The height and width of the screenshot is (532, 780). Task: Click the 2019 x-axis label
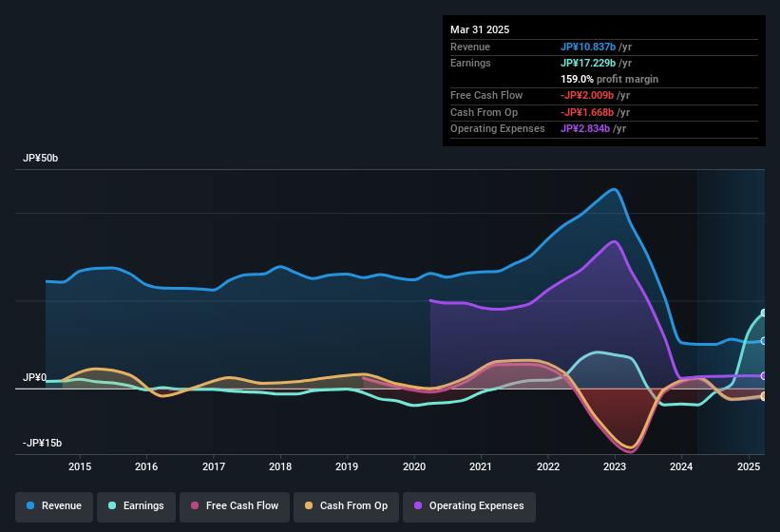[347, 466]
